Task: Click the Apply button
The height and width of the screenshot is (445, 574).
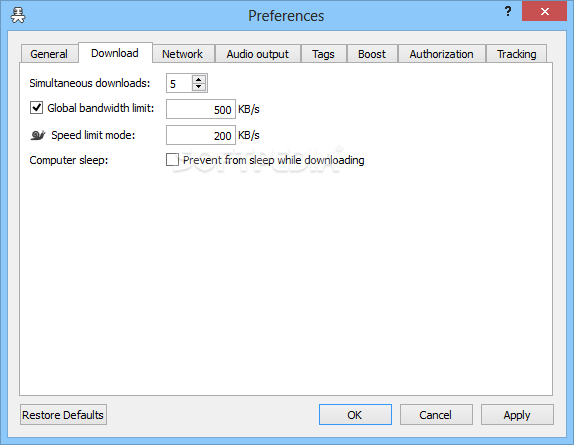Action: click(x=517, y=415)
